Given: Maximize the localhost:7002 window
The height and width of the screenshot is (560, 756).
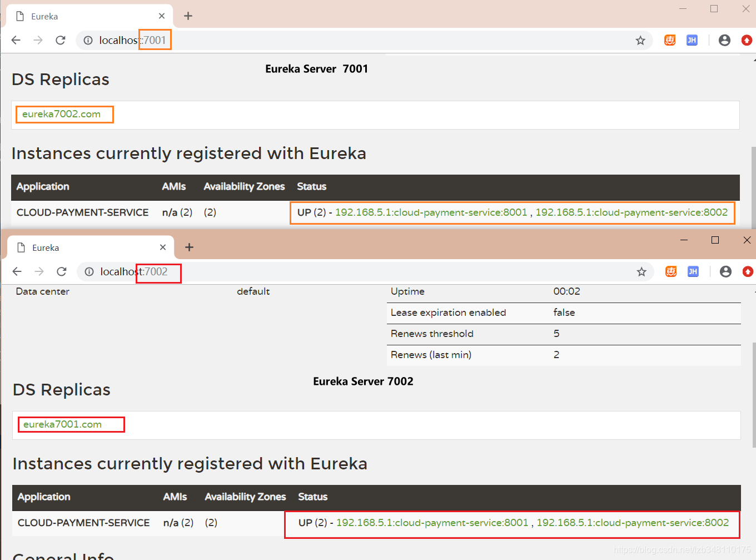Looking at the screenshot, I should [x=715, y=240].
